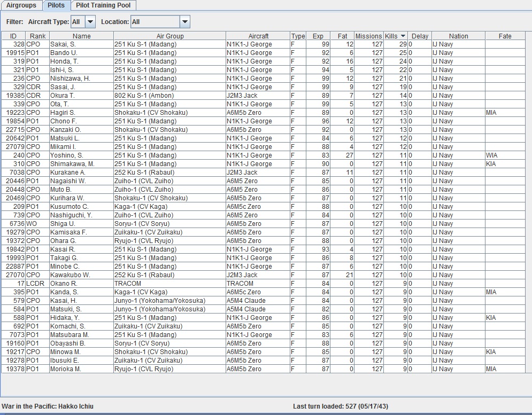Viewport: 532px width, 415px height.
Task: Select pilot name Sasai, J.
Action: click(x=63, y=87)
